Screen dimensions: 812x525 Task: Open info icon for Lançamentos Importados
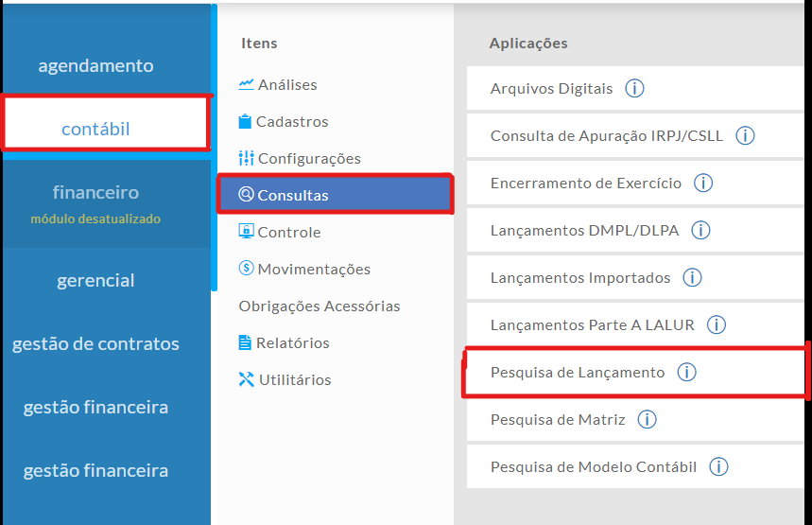tap(693, 278)
